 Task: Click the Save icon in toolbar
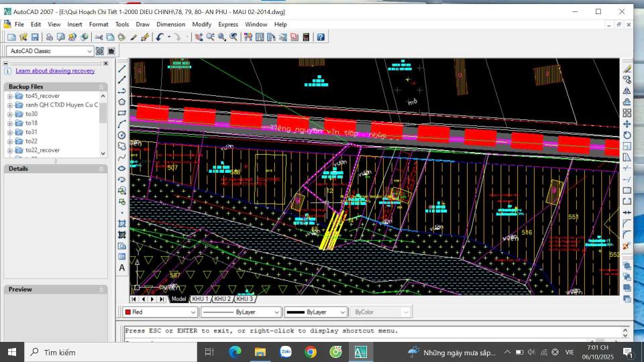click(x=35, y=37)
